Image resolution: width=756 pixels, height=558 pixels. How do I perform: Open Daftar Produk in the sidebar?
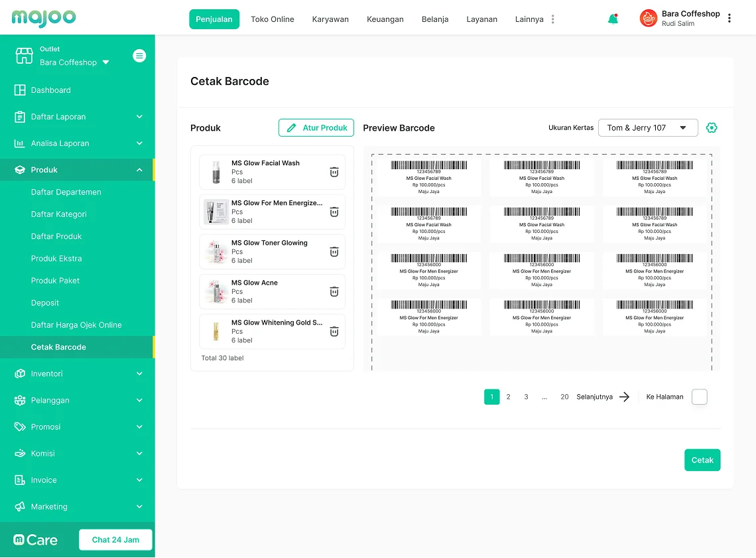(x=56, y=236)
